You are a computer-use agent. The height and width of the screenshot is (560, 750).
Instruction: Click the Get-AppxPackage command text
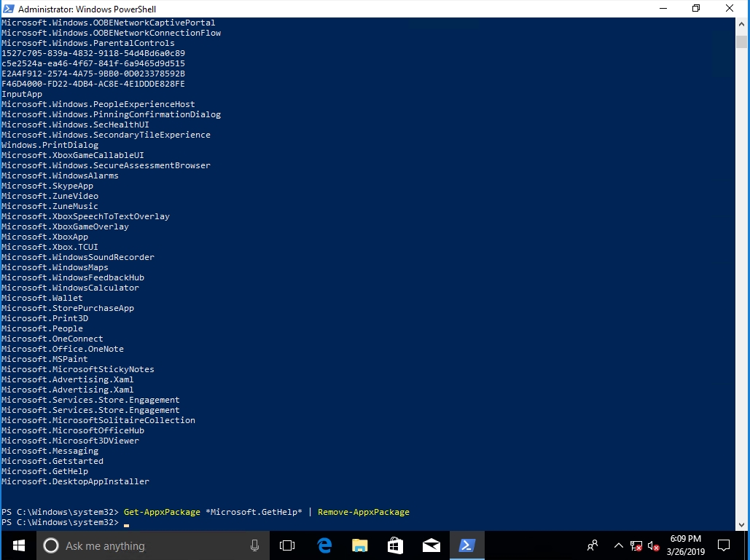(x=162, y=512)
